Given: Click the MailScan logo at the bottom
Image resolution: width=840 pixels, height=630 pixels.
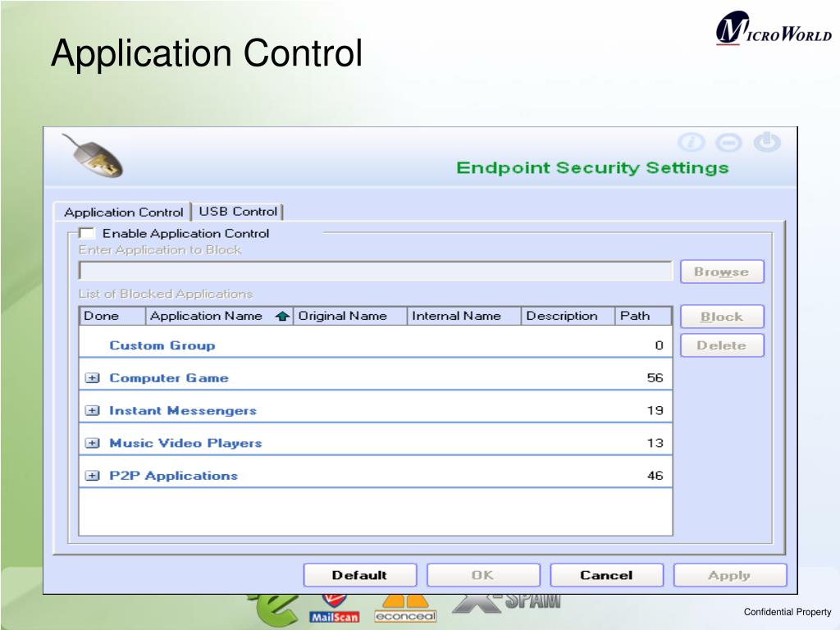Looking at the screenshot, I should [x=335, y=609].
